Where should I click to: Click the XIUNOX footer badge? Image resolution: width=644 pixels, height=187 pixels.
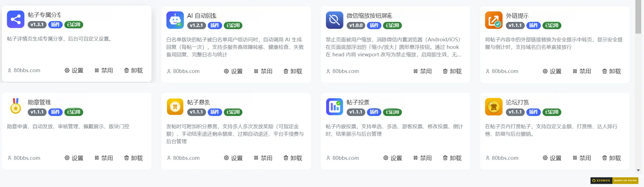point(601,181)
